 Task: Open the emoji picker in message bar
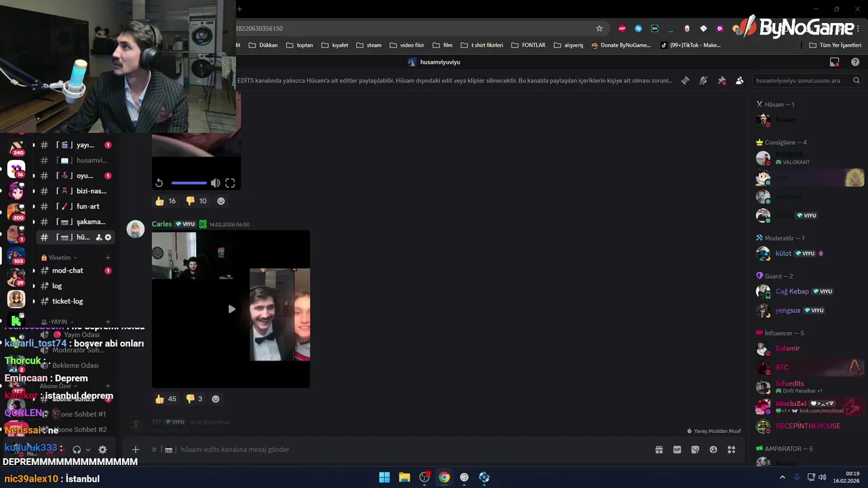[713, 449]
